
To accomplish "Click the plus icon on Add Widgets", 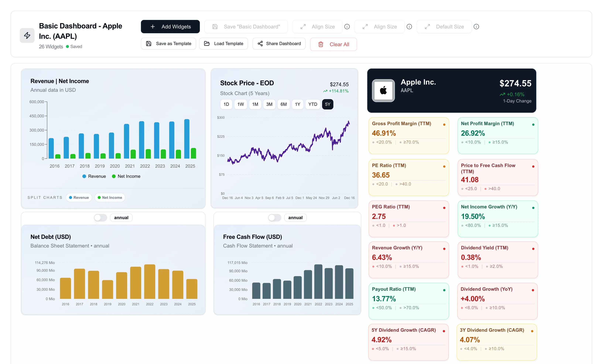I will tap(153, 27).
